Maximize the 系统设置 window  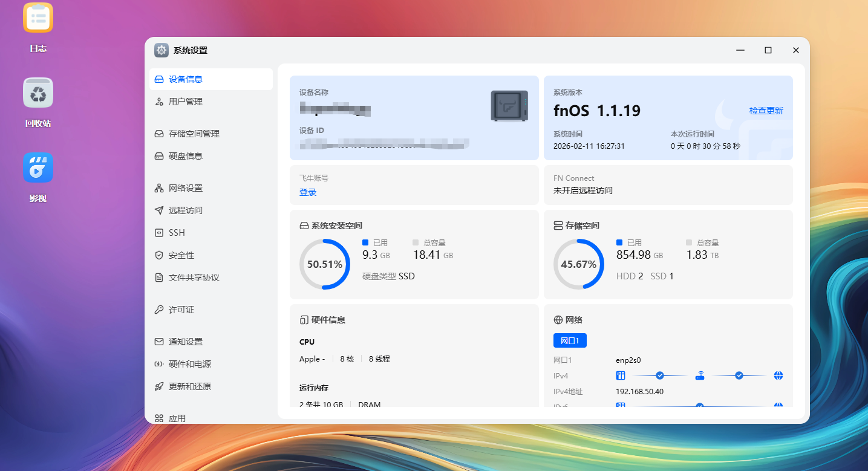click(x=768, y=50)
